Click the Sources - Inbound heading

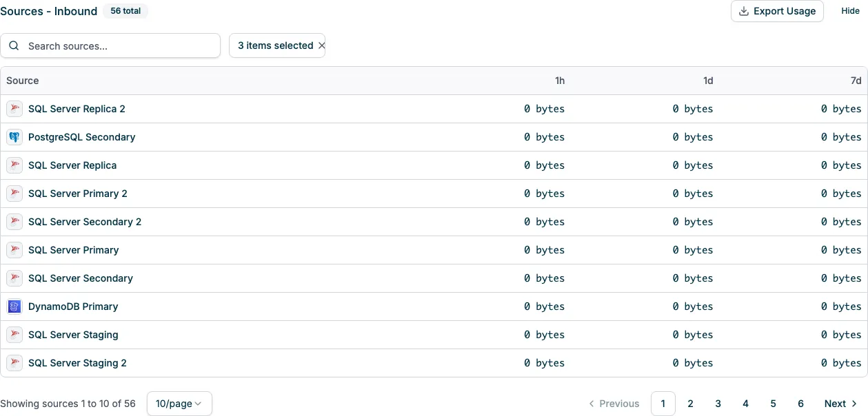(x=49, y=11)
